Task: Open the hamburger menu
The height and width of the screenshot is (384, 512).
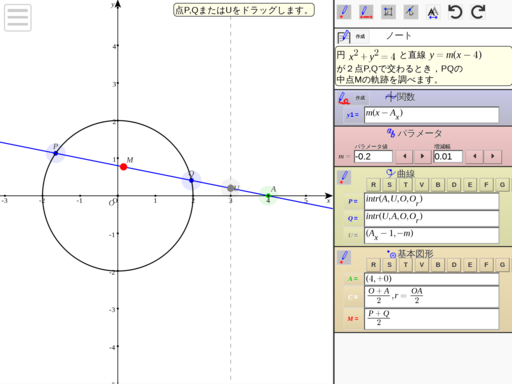Action: tap(18, 18)
